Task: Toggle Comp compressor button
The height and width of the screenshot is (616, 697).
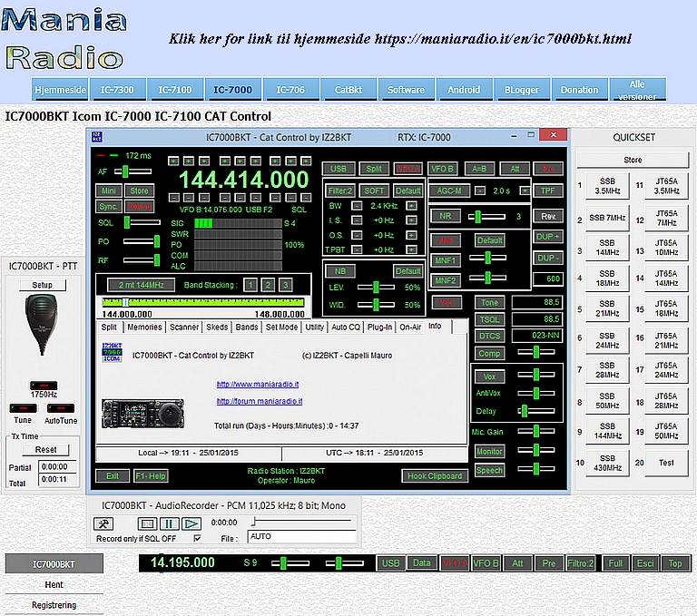Action: tap(489, 353)
